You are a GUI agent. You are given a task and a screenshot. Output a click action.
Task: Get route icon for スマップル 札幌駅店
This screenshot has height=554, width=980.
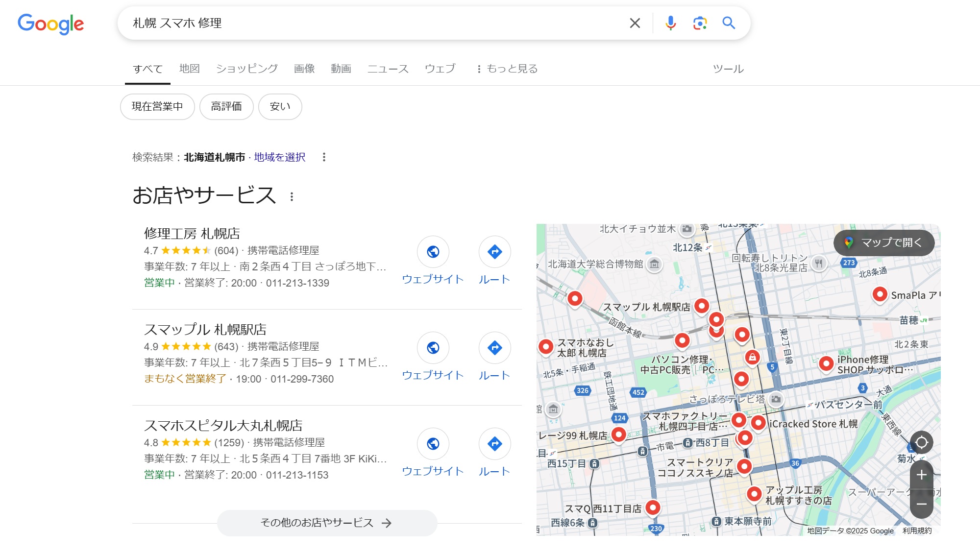494,348
